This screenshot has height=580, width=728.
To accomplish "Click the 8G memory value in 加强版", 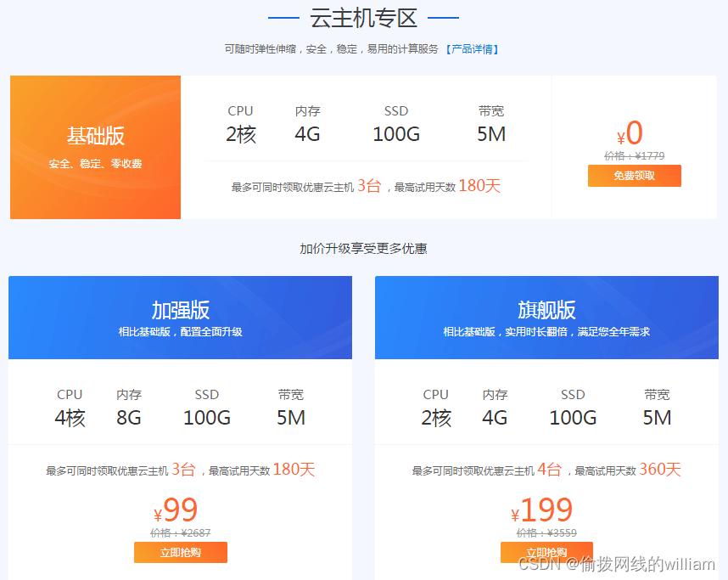I will coord(129,418).
